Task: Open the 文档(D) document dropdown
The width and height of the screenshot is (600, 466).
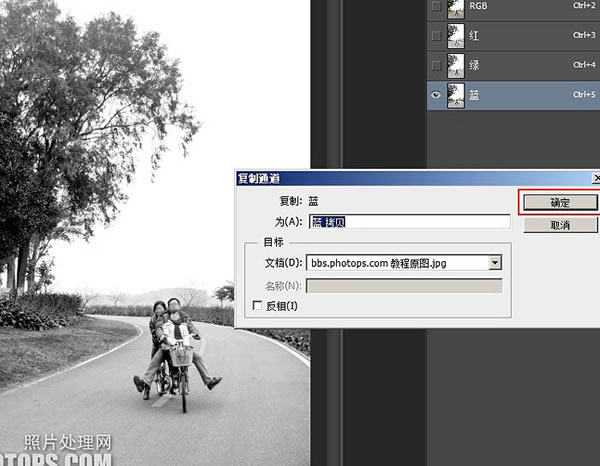Action: [x=495, y=263]
